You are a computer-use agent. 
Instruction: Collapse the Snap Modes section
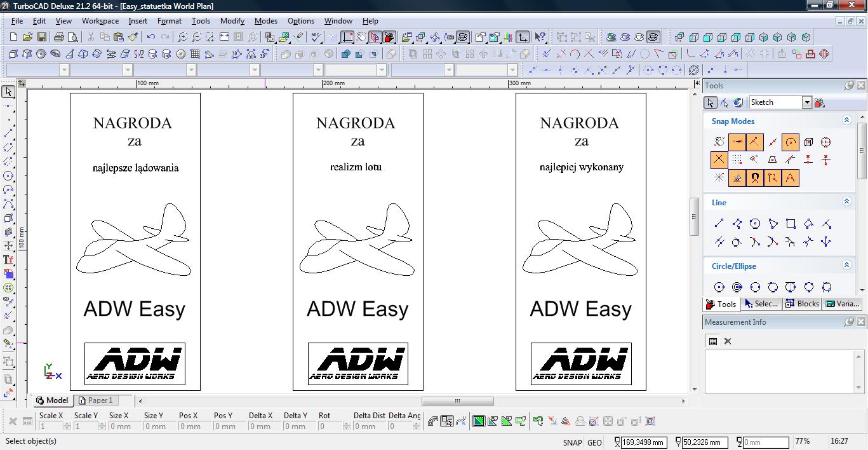click(846, 120)
